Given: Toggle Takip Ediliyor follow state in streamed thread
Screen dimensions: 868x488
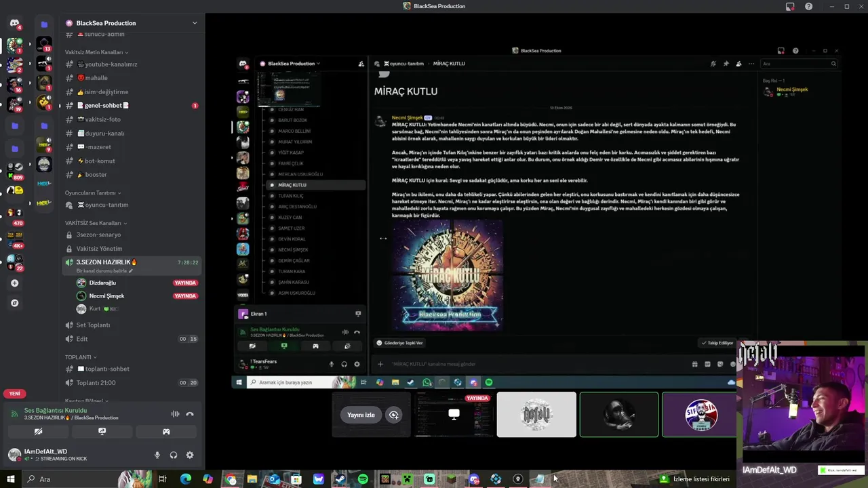Looking at the screenshot, I should 717,343.
